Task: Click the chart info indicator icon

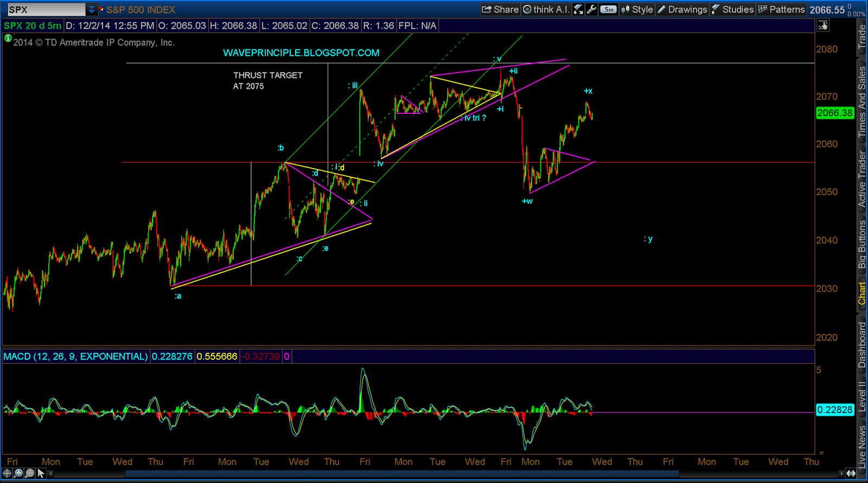Action: [8, 38]
